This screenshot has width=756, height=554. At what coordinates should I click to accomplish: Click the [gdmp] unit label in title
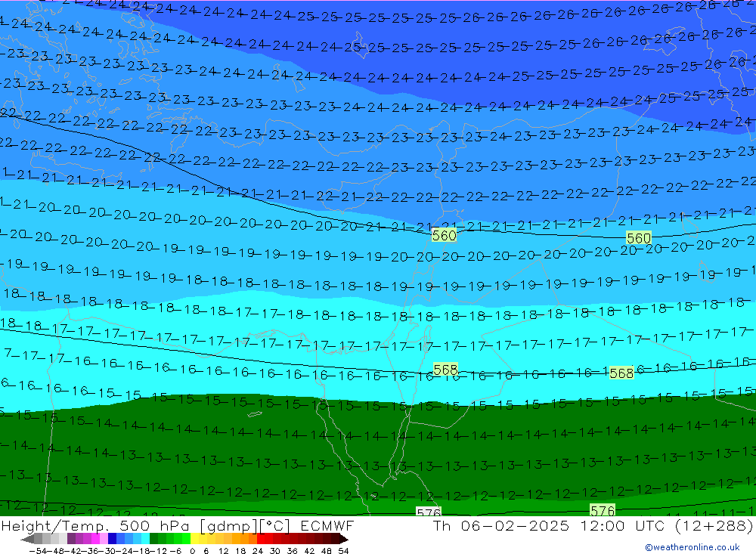229,525
